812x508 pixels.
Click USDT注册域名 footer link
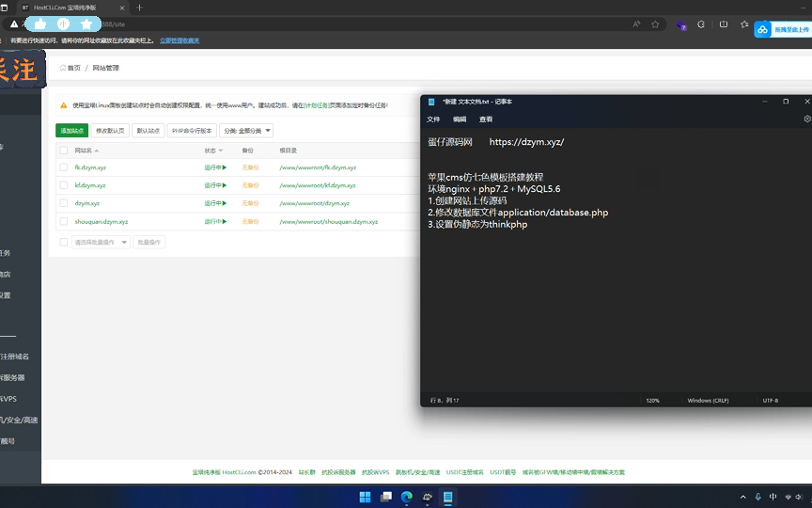pos(464,472)
